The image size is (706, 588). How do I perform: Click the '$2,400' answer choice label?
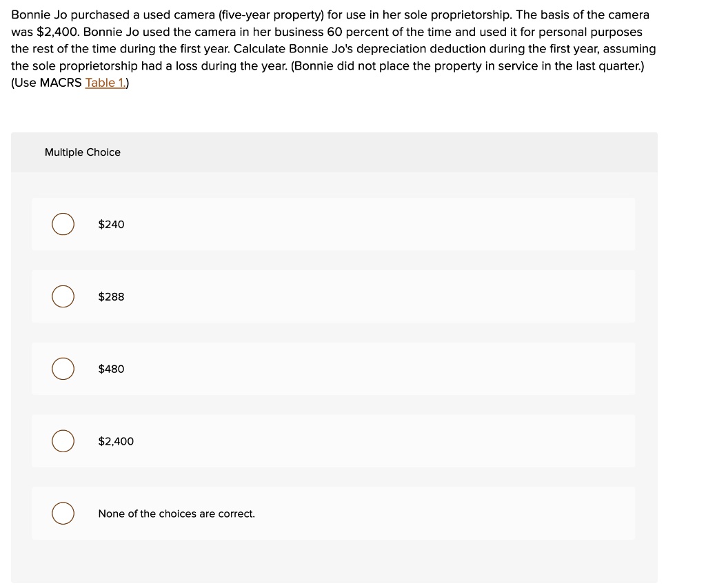116,441
